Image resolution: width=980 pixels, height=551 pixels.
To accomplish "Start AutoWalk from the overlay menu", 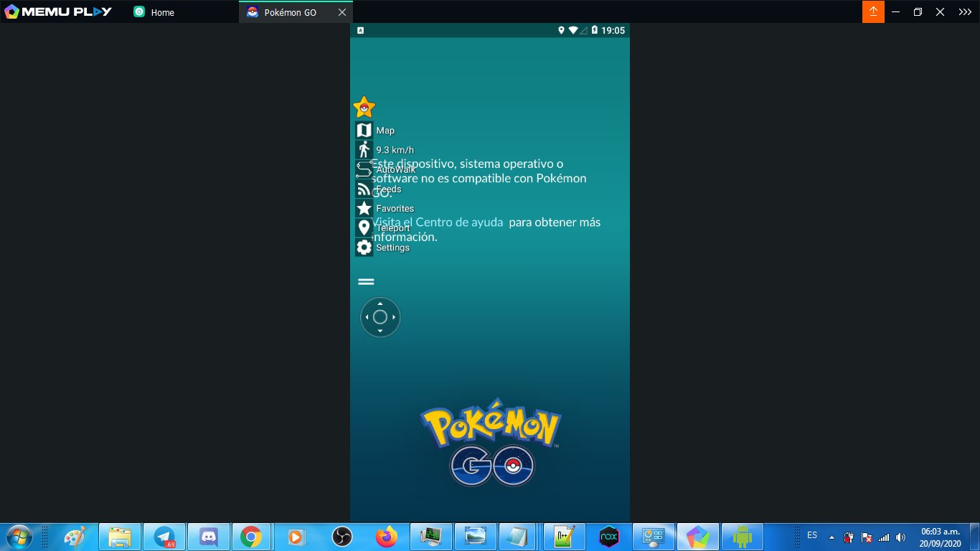I will tap(364, 169).
